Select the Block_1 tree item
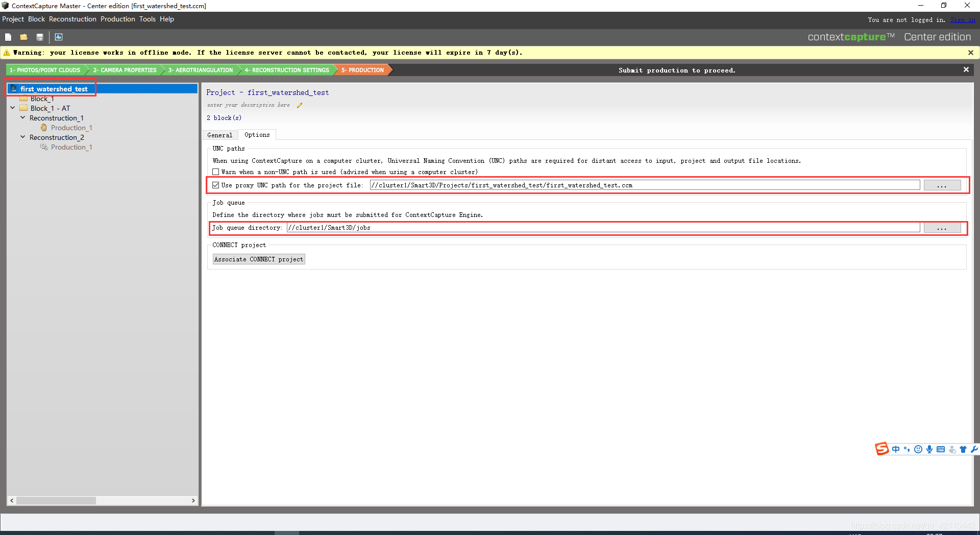The height and width of the screenshot is (535, 980). [42, 99]
